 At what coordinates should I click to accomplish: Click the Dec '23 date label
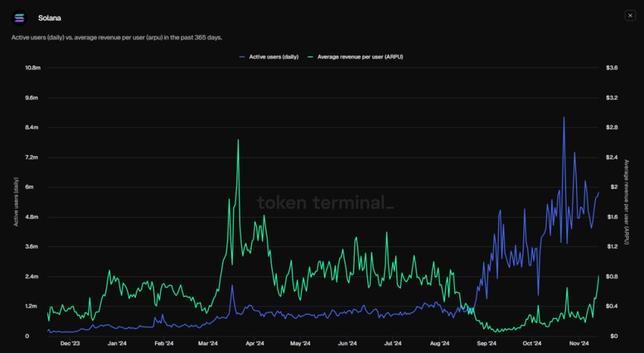click(70, 344)
